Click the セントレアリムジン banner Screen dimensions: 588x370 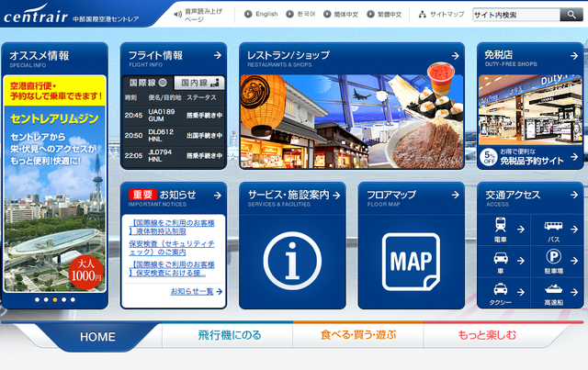tap(55, 183)
